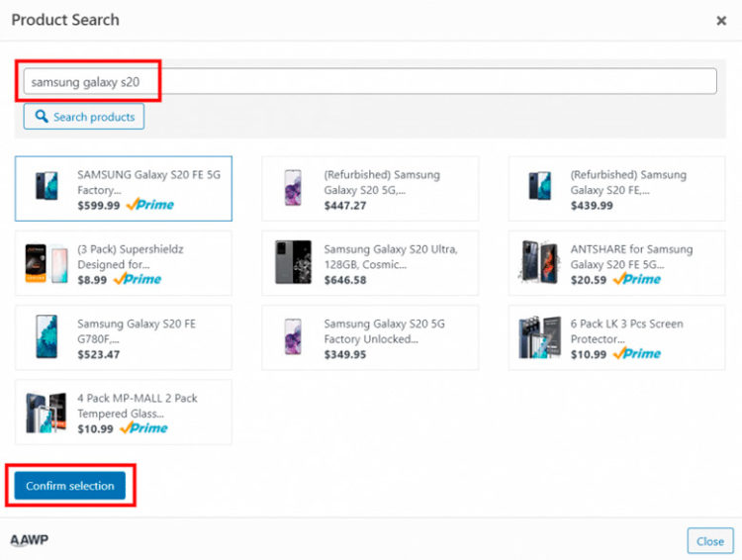Choose Samsung Galaxy S20 5G Factory Unlocked product
Viewport: 742px width, 560px height.
[x=370, y=337]
